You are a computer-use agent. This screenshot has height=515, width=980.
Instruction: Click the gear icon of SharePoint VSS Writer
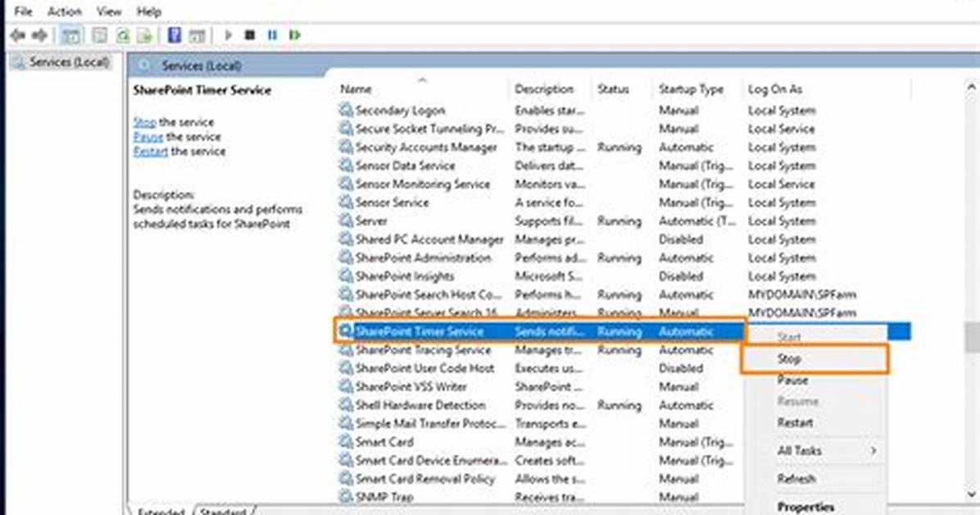346,387
